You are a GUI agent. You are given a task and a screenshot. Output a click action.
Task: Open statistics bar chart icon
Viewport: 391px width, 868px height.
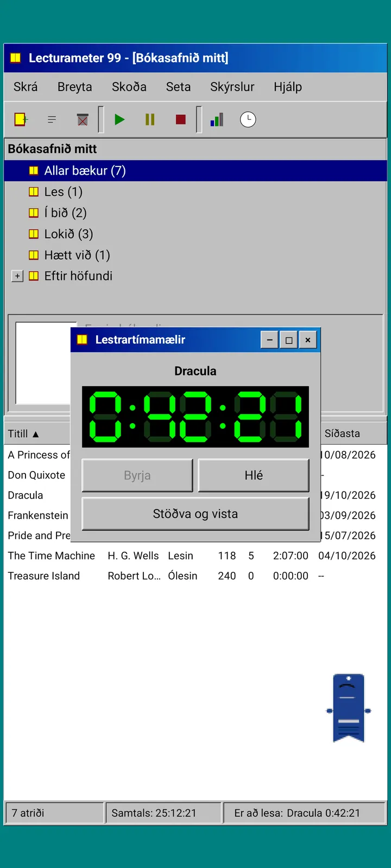(x=217, y=119)
